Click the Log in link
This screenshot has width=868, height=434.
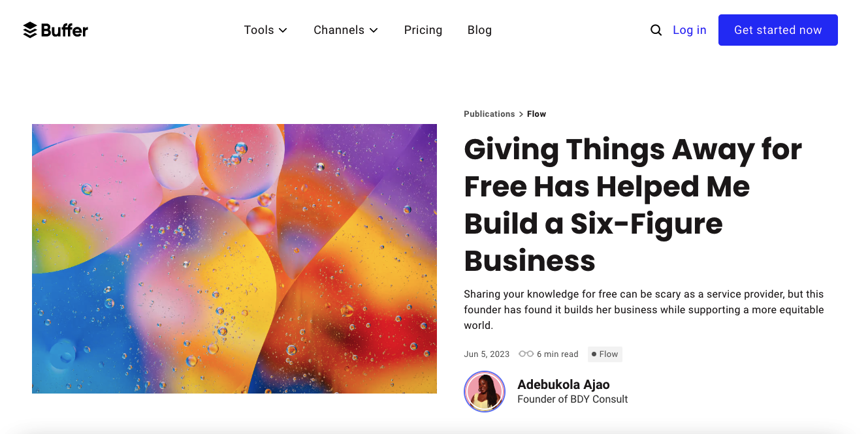click(x=690, y=30)
